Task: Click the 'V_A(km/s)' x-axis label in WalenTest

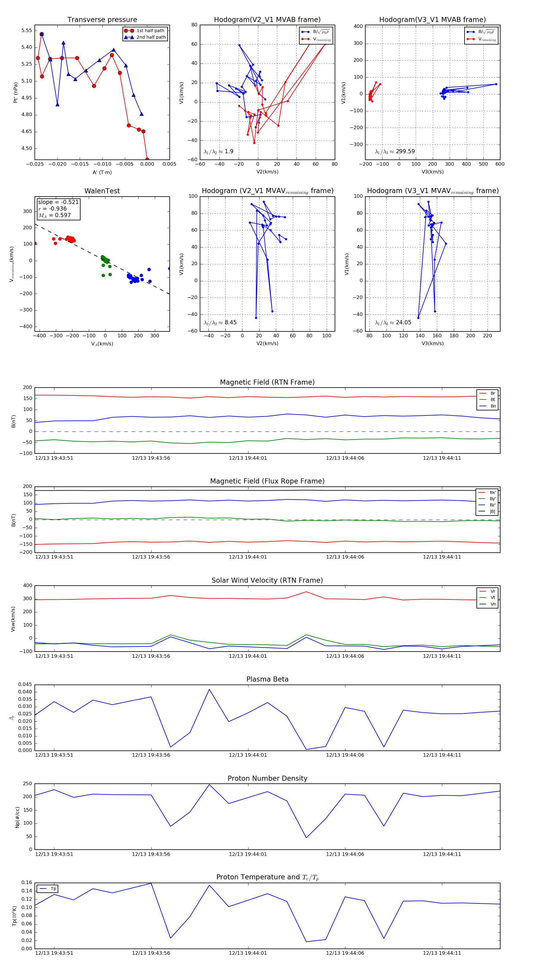Action: pos(102,344)
